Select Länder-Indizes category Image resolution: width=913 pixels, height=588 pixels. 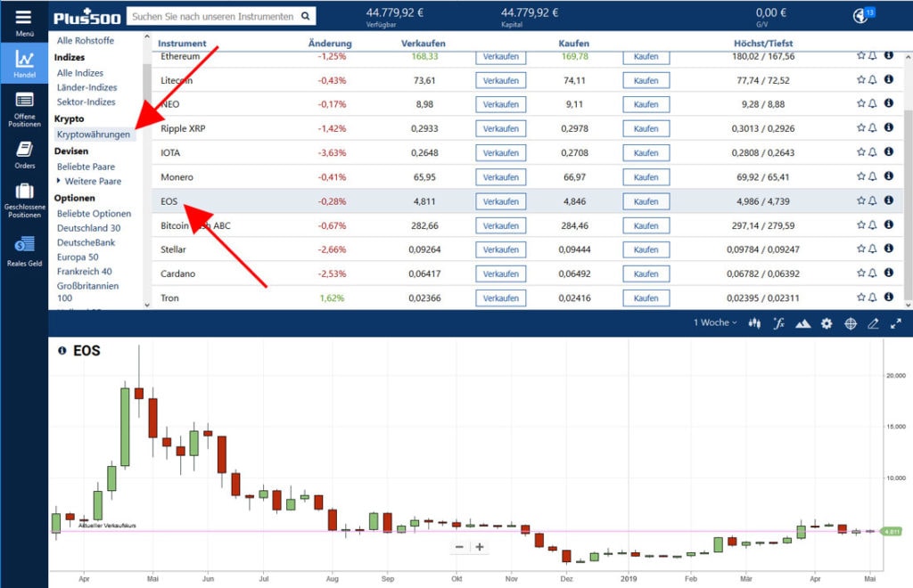point(86,87)
